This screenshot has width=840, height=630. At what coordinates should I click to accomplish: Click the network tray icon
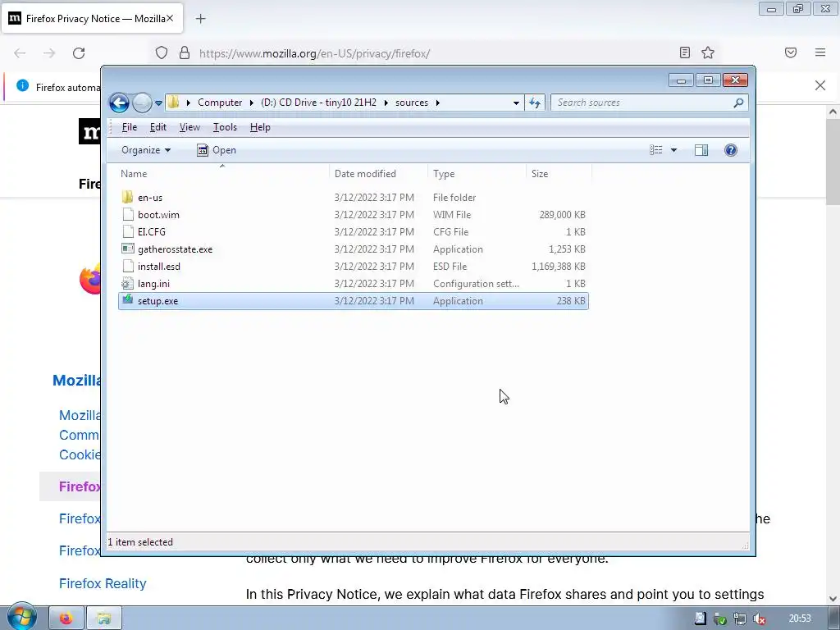(x=740, y=619)
